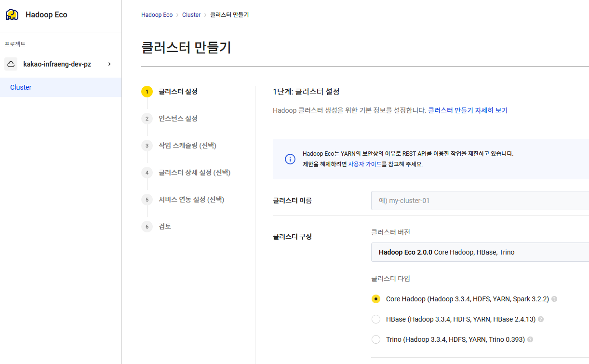Screen dimensions: 589x364
Task: Open the help tooltip next to Trino
Action: 529,339
